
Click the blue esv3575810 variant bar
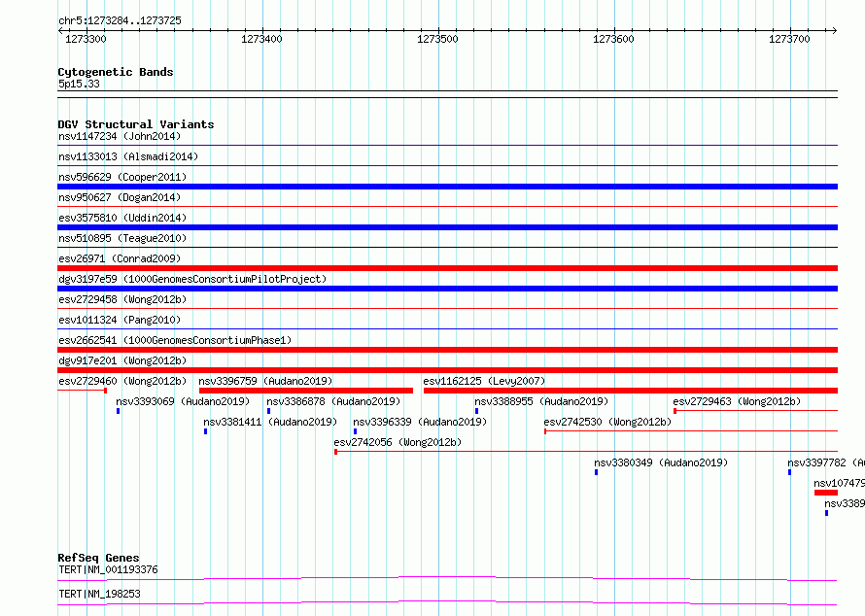click(447, 227)
